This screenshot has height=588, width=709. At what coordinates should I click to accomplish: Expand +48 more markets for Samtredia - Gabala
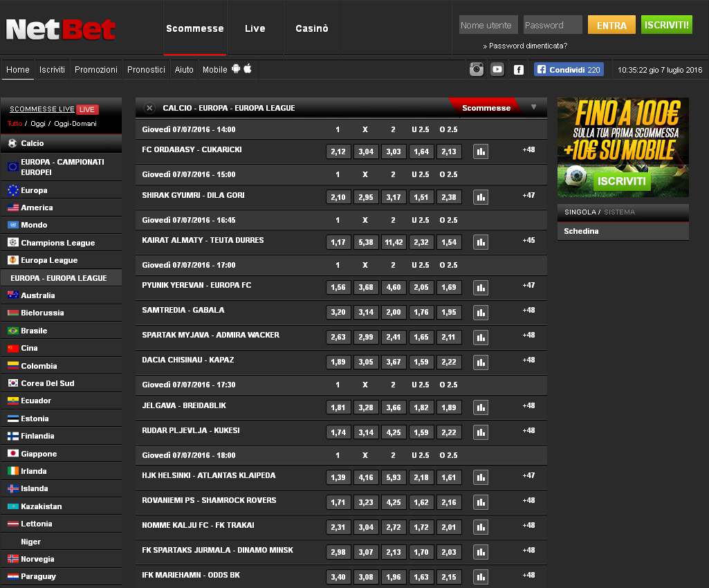click(x=528, y=311)
